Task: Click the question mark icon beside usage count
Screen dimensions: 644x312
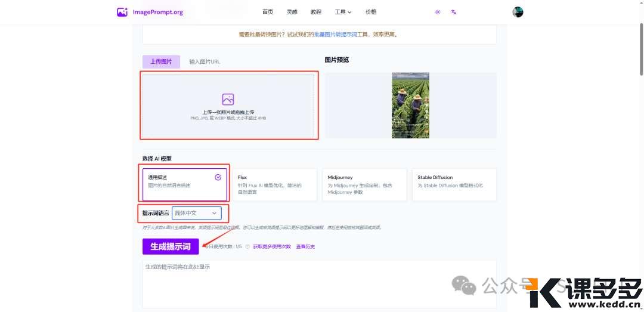Action: [x=247, y=246]
